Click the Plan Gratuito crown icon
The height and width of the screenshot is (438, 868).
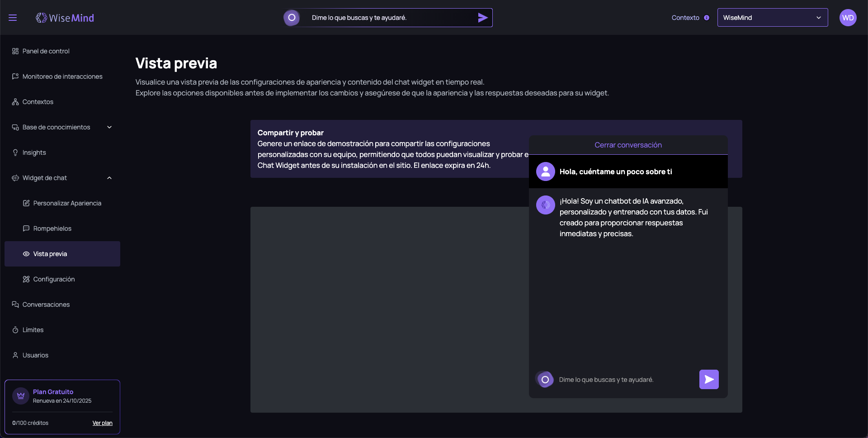[x=21, y=396]
